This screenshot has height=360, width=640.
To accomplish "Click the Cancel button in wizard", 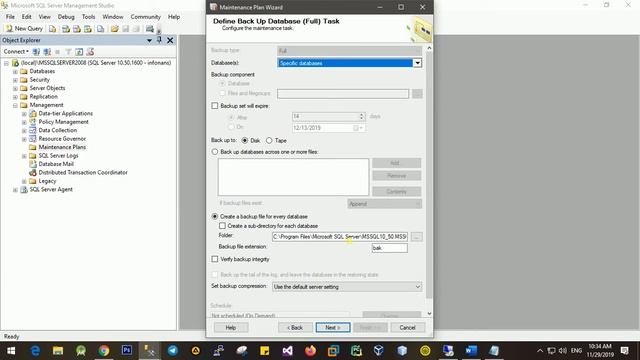I will click(x=407, y=327).
